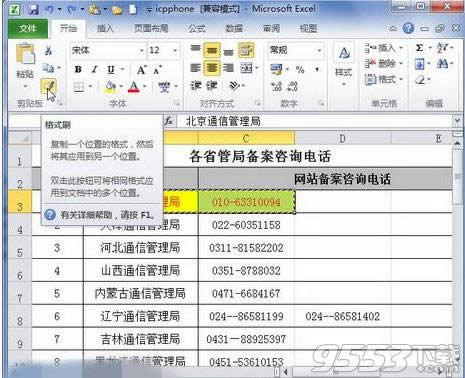465x378 pixels.
Task: Toggle center horizontal alignment
Action: pyautogui.click(x=212, y=68)
